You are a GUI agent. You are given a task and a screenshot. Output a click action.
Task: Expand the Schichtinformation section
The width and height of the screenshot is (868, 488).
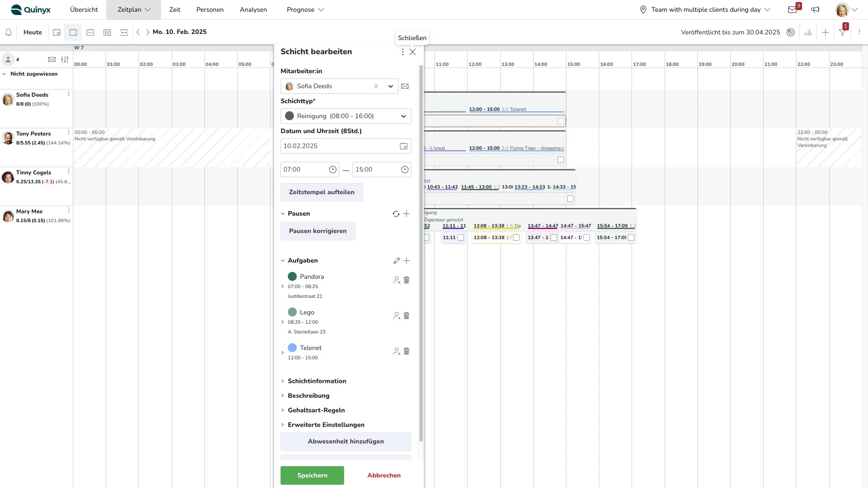[x=317, y=381]
